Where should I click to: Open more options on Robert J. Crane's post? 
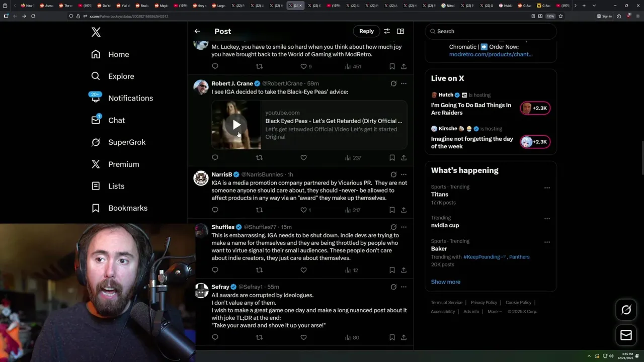pos(404,83)
